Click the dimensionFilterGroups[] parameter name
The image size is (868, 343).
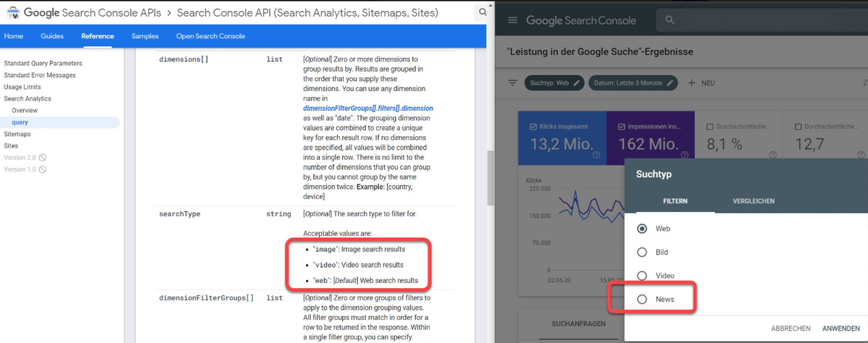pyautogui.click(x=206, y=297)
